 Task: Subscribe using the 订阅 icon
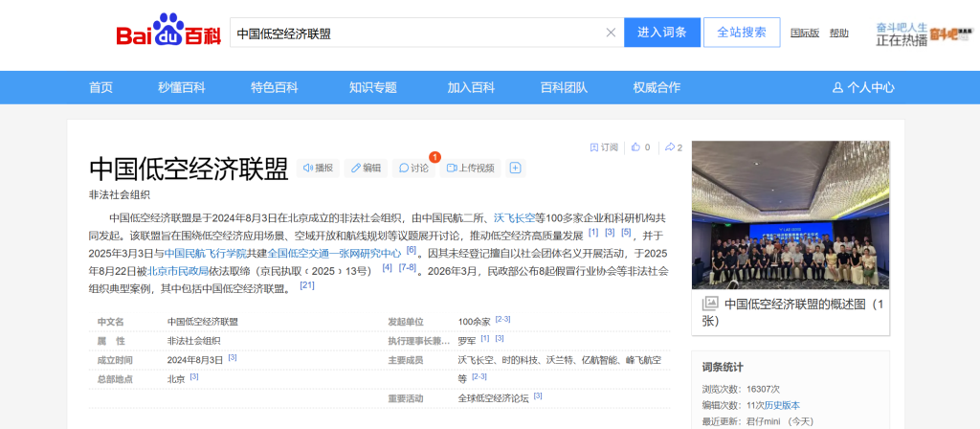604,147
